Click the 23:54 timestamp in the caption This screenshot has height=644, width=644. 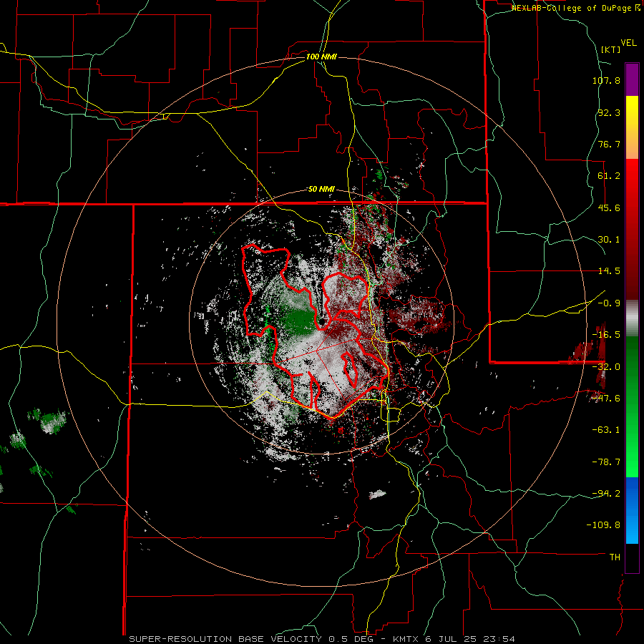click(500, 639)
